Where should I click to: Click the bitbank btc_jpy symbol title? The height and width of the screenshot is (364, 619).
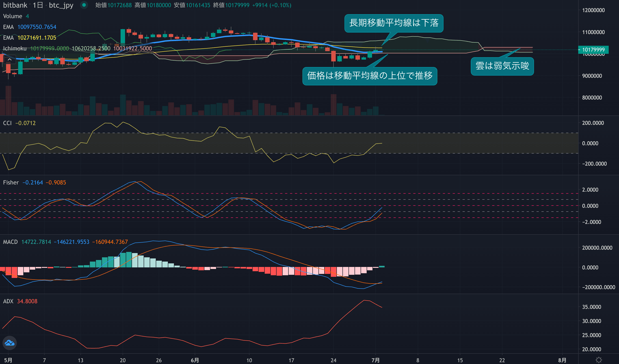point(38,5)
